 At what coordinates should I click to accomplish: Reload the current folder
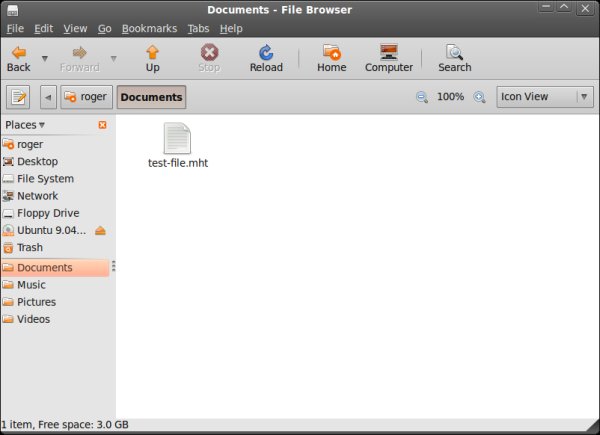(x=266, y=59)
